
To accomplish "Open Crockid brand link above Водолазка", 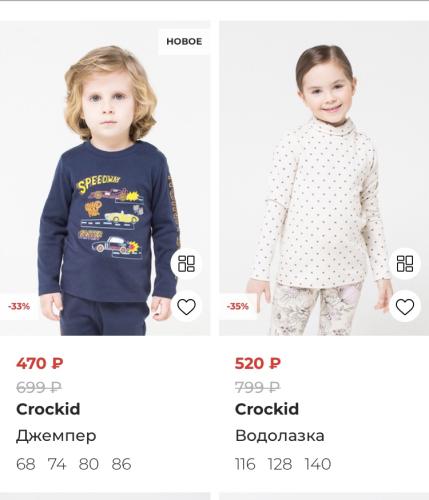I will tap(267, 409).
